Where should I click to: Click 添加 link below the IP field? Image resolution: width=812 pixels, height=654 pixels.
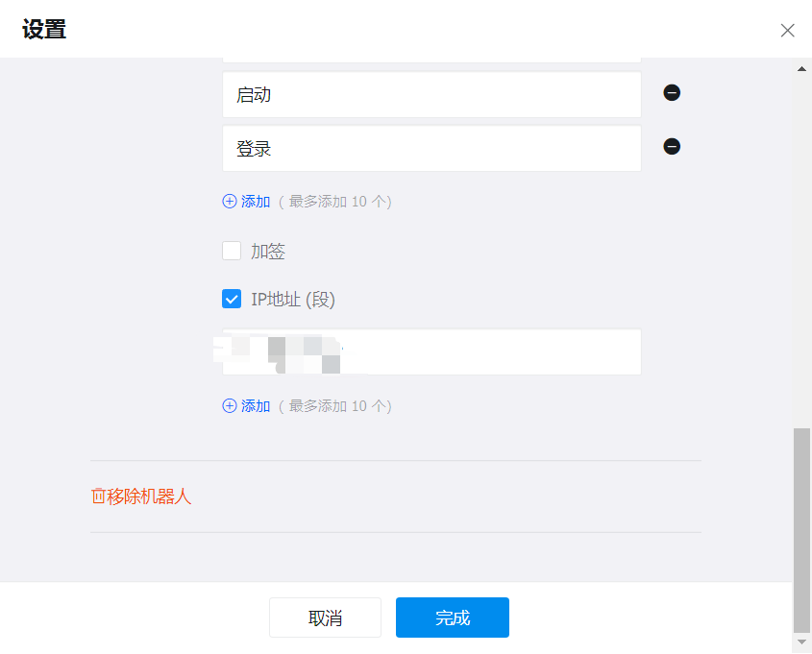256,406
